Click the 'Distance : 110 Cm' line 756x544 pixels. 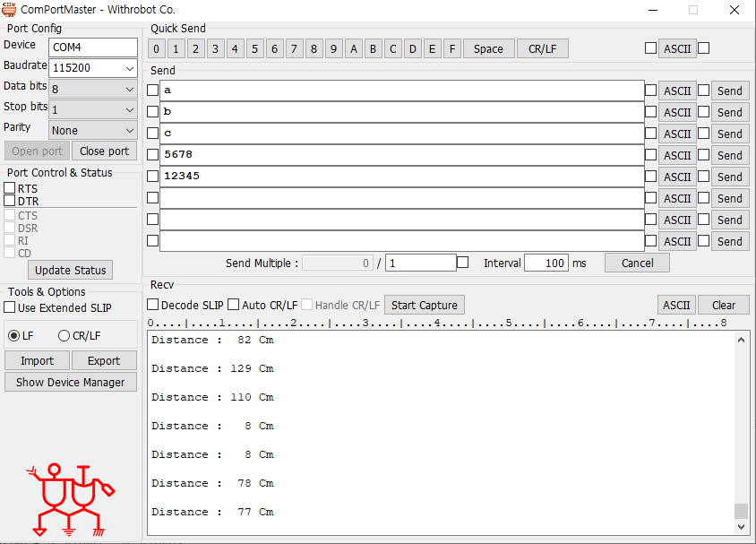point(212,397)
